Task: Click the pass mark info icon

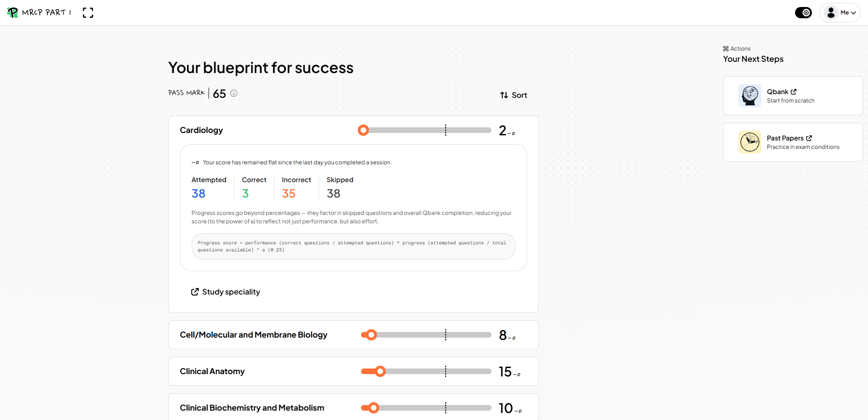Action: pos(234,93)
